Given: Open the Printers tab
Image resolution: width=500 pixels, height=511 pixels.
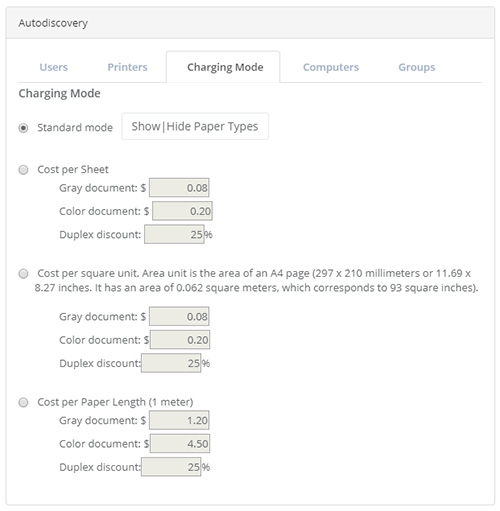Looking at the screenshot, I should [x=127, y=67].
